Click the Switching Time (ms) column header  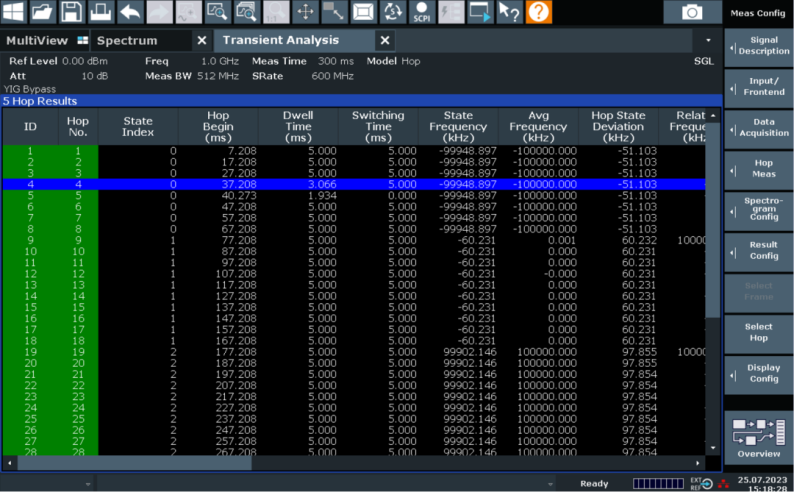[x=378, y=127]
